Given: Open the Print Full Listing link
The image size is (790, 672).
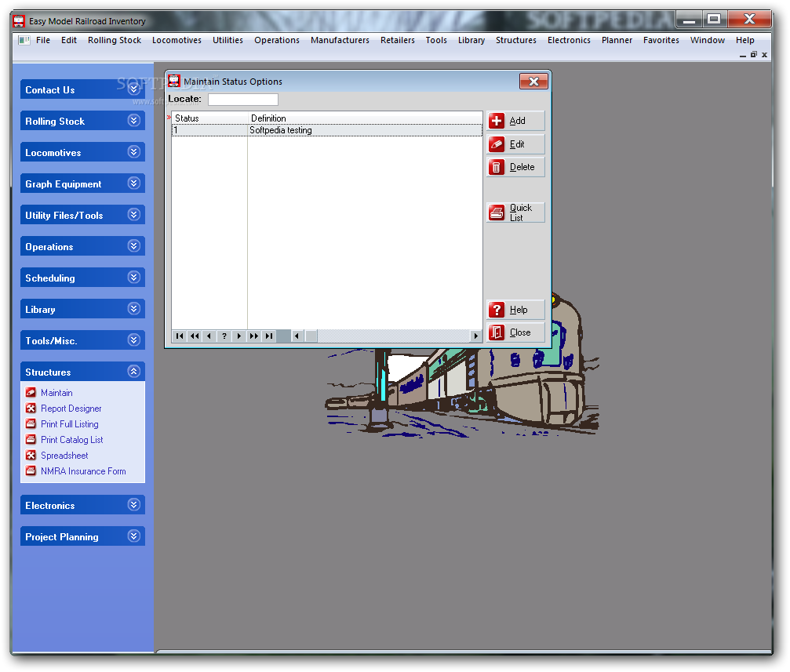Looking at the screenshot, I should 70,424.
